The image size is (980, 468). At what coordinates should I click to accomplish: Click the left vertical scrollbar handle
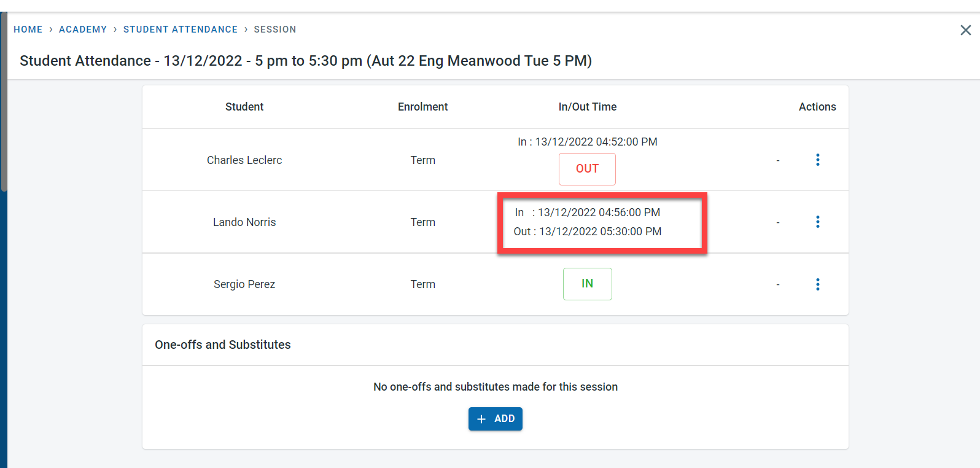4,101
